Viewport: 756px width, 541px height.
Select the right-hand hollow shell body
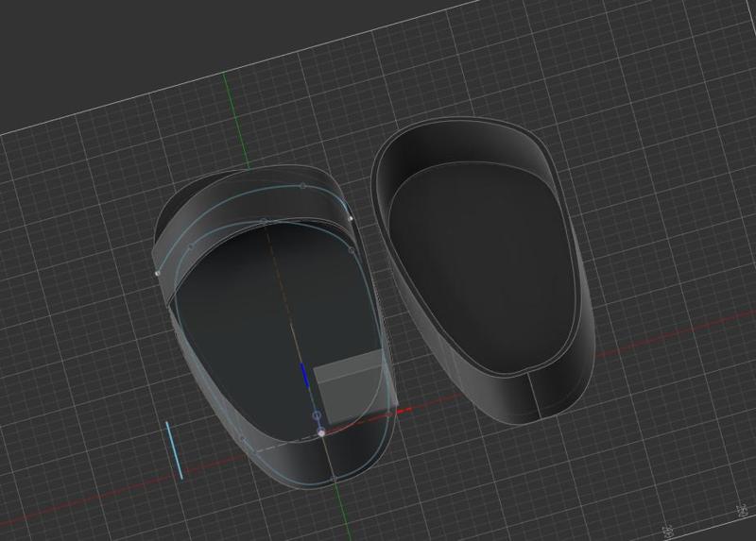click(x=482, y=271)
